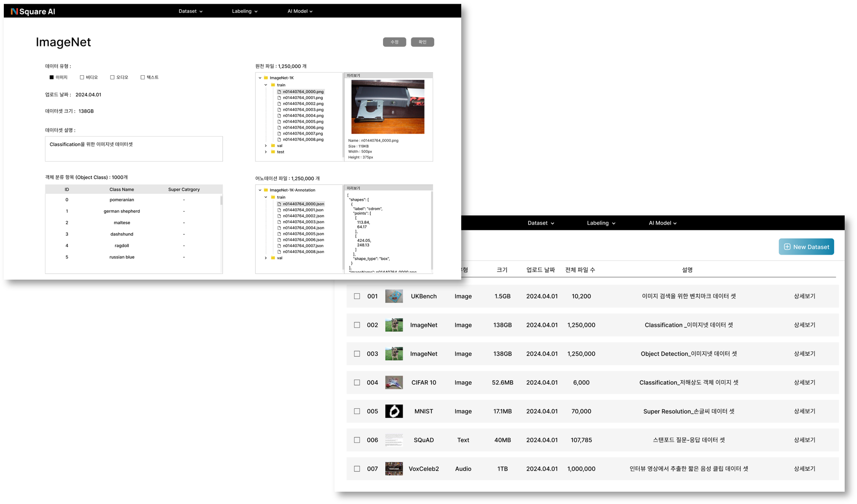
Task: Click 업로드 날짜 column header
Action: click(540, 270)
